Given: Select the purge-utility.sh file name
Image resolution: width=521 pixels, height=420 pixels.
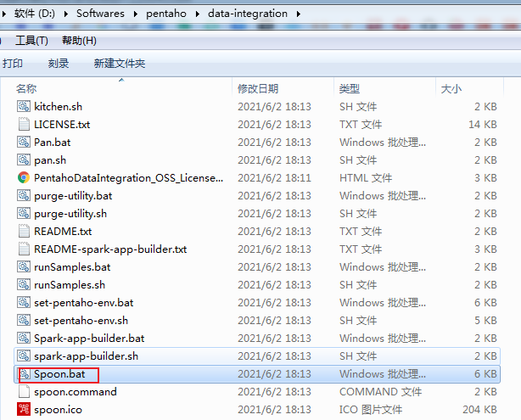Looking at the screenshot, I should [x=70, y=213].
